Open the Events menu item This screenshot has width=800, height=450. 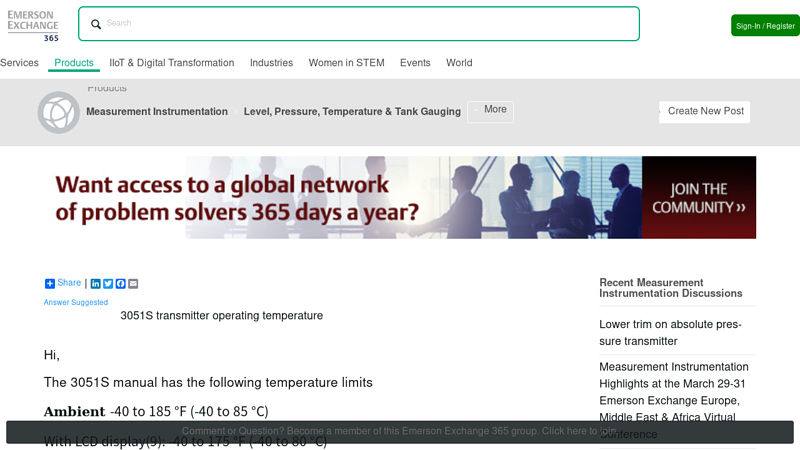pos(415,63)
